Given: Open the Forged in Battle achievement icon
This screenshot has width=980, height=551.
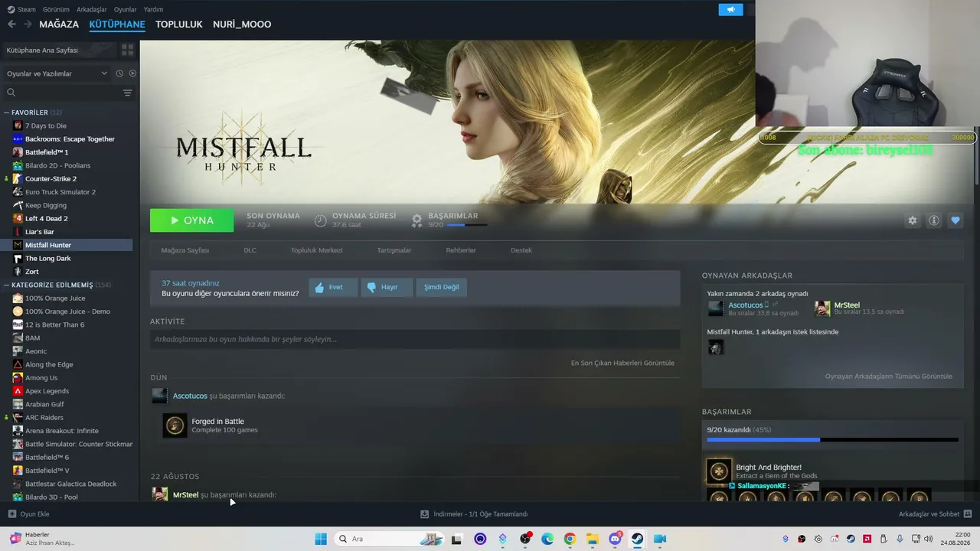Looking at the screenshot, I should coord(175,425).
